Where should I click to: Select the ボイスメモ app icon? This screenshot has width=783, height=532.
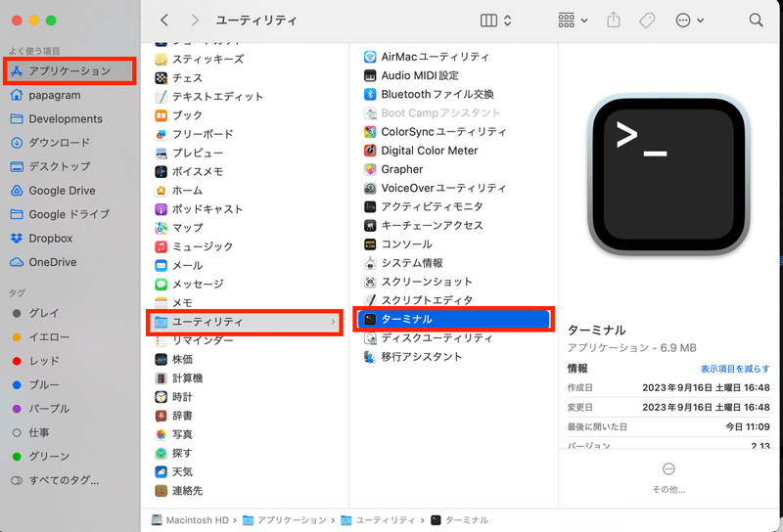(x=161, y=172)
